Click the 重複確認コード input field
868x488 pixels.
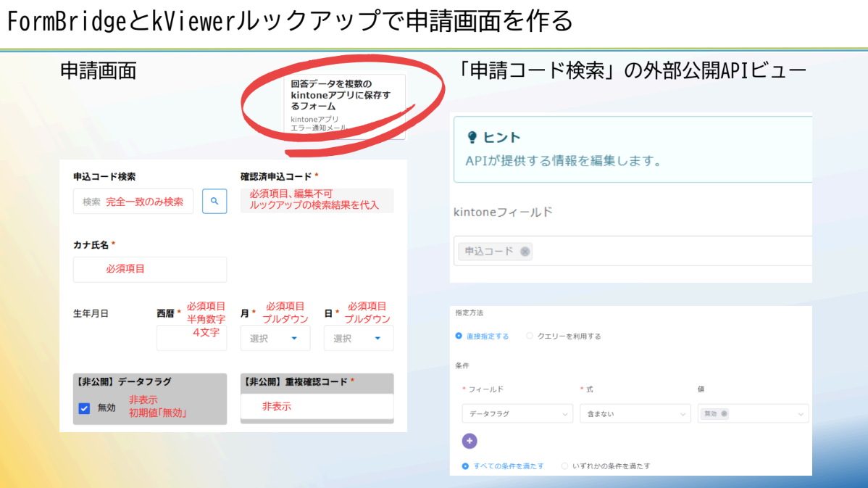317,407
